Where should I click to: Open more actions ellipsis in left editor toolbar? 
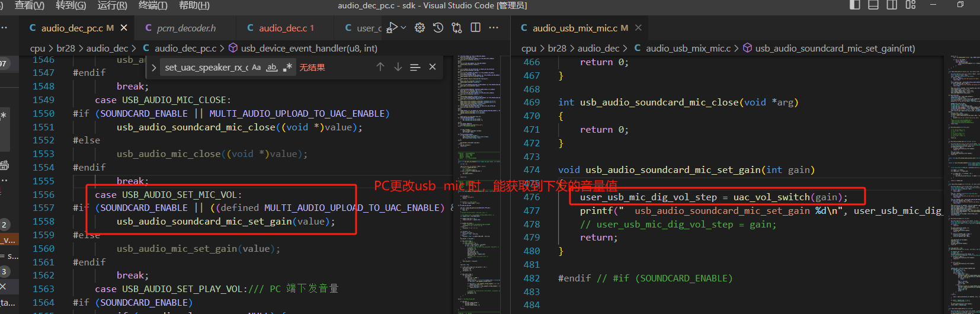point(494,28)
